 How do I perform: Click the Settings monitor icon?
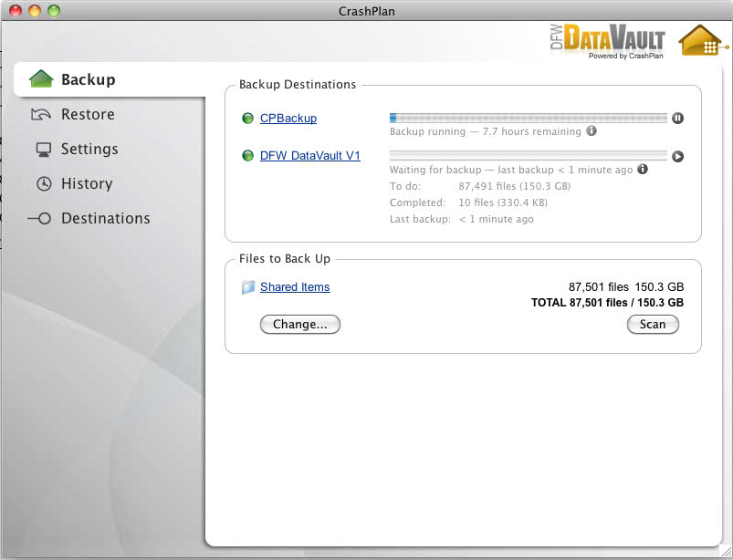click(44, 150)
